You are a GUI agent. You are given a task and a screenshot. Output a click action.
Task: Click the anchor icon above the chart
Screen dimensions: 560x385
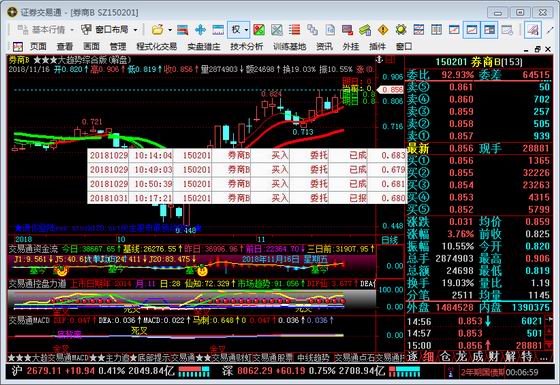[379, 59]
